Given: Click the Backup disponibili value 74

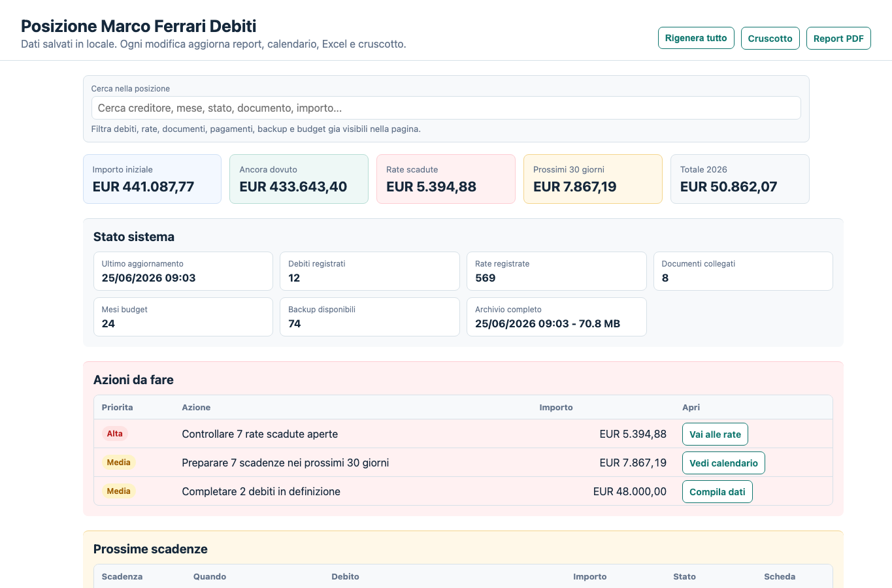Looking at the screenshot, I should point(295,323).
